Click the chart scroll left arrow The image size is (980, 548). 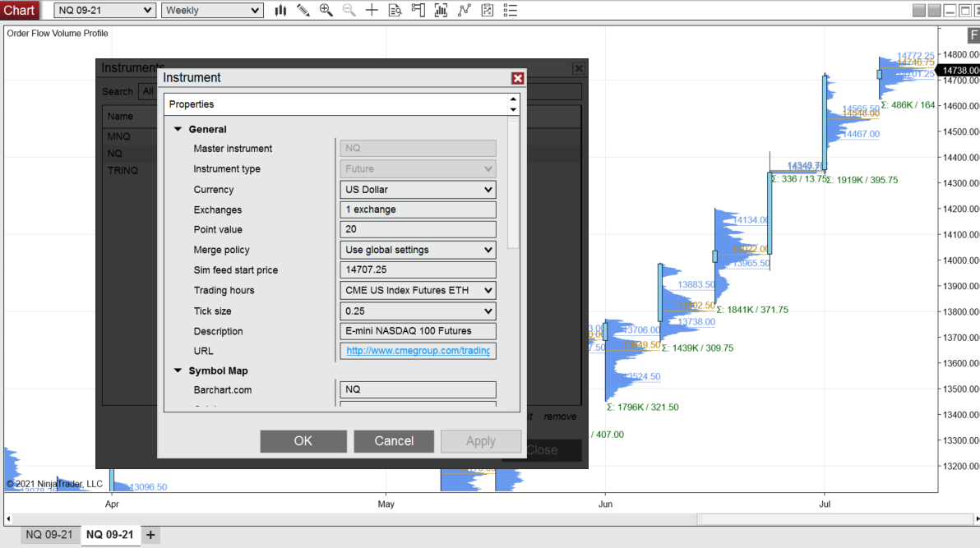(8, 518)
